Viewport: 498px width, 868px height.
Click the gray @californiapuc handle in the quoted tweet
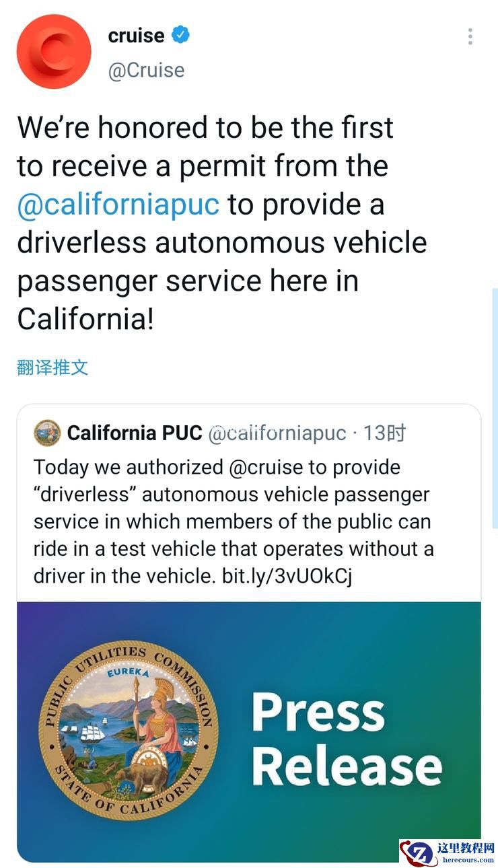[277, 433]
